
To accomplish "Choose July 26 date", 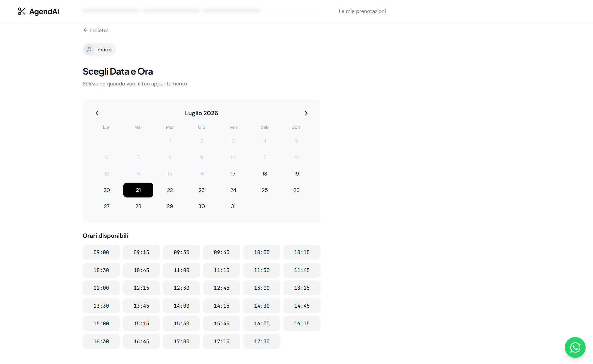I will [296, 190].
